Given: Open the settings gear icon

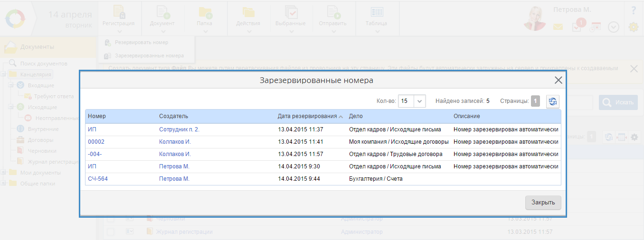Looking at the screenshot, I should tap(633, 27).
